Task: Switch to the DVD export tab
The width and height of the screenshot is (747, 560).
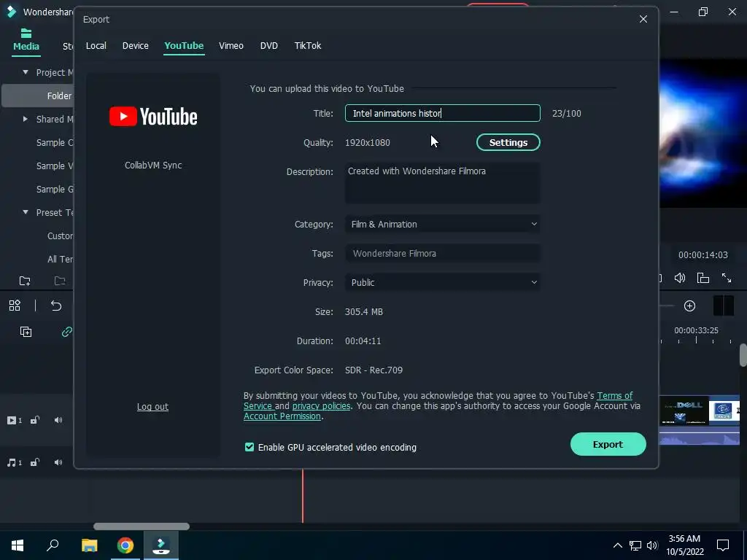Action: coord(268,46)
